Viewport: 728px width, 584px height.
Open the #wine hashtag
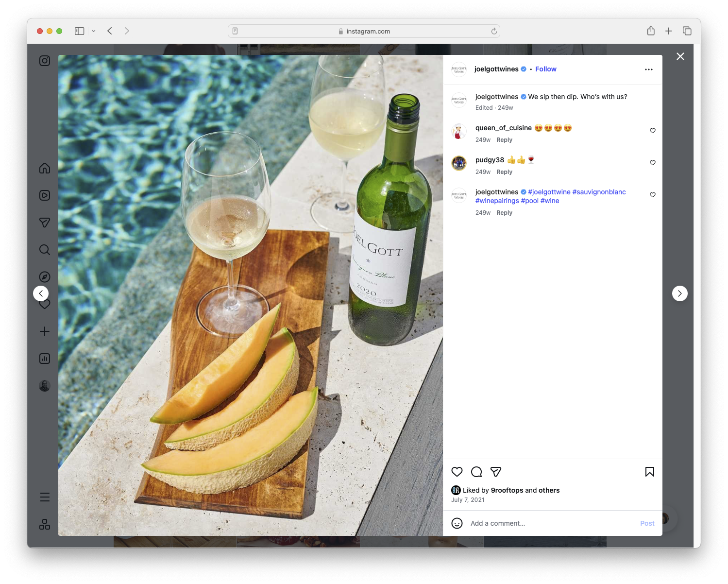[550, 201]
